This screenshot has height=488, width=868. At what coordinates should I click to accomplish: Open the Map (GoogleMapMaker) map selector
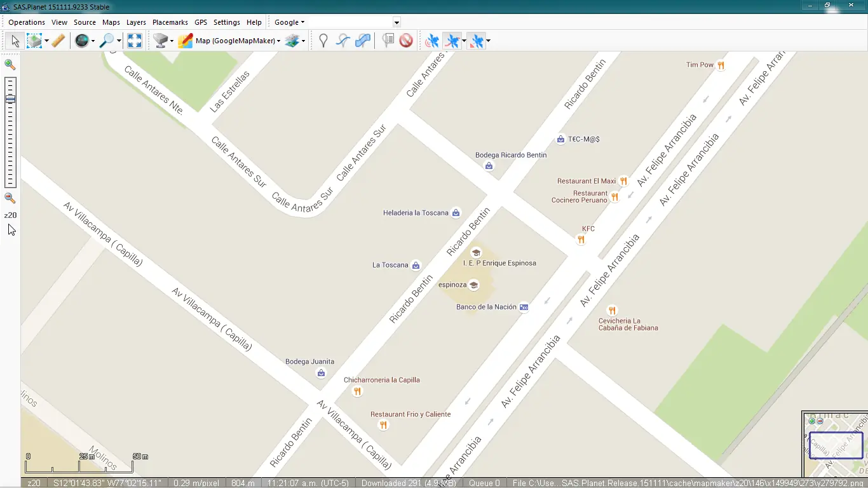[x=229, y=41]
